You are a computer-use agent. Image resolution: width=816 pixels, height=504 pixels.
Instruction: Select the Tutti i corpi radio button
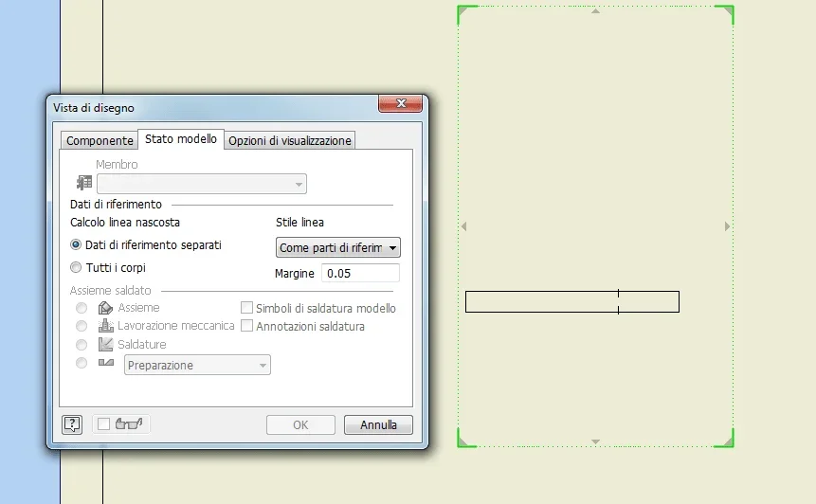coord(76,267)
